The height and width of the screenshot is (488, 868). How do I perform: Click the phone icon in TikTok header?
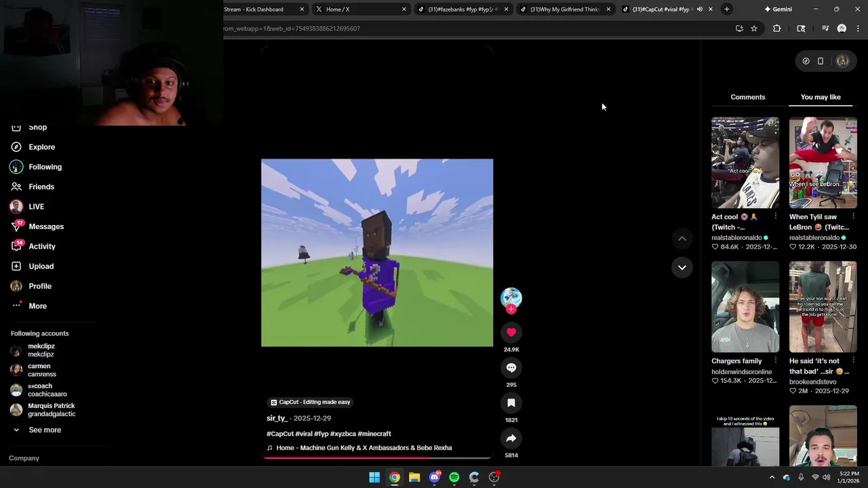(821, 61)
